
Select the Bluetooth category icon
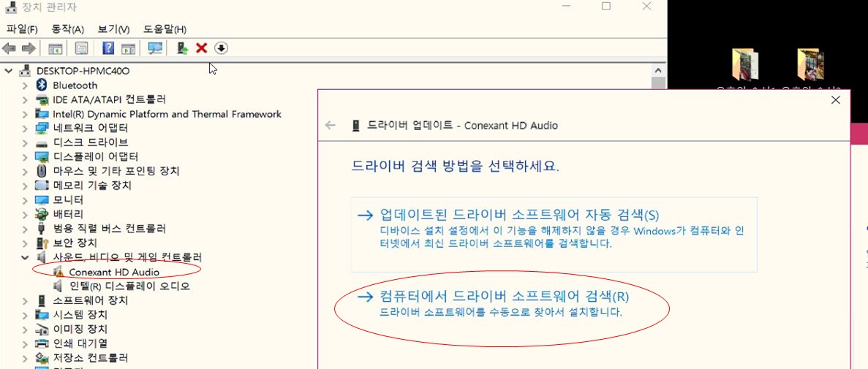click(x=42, y=85)
